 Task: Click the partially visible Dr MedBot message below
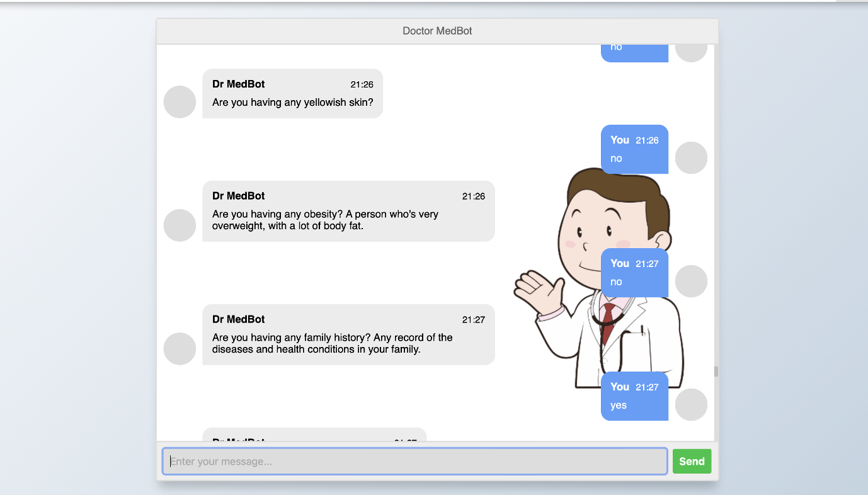314,438
